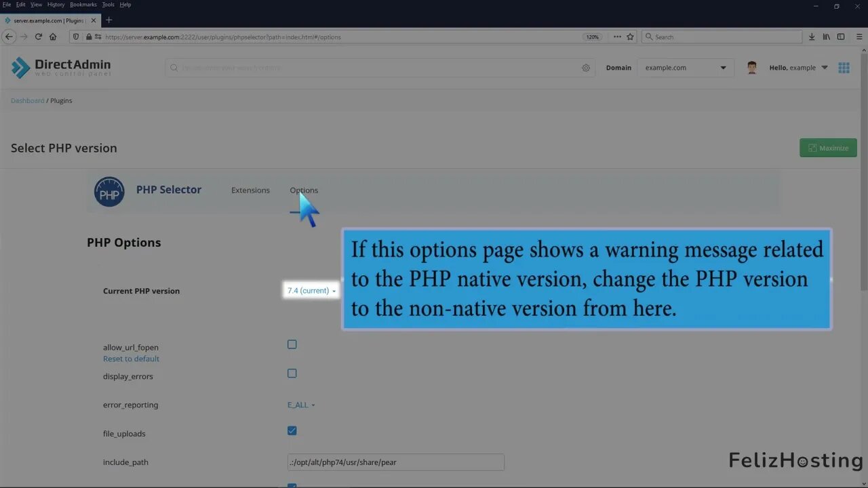The image size is (868, 488).
Task: Open the DirectAdmin apps grid icon
Action: (844, 68)
